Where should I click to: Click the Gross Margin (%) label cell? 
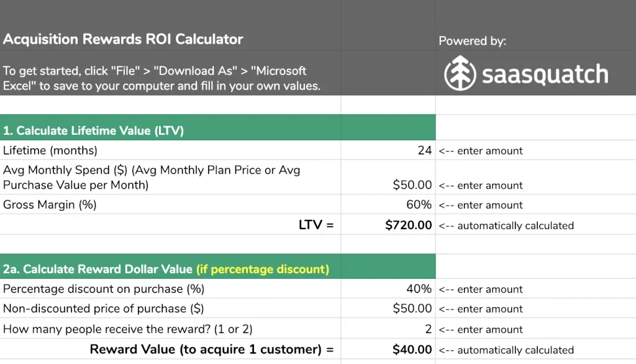click(x=170, y=204)
